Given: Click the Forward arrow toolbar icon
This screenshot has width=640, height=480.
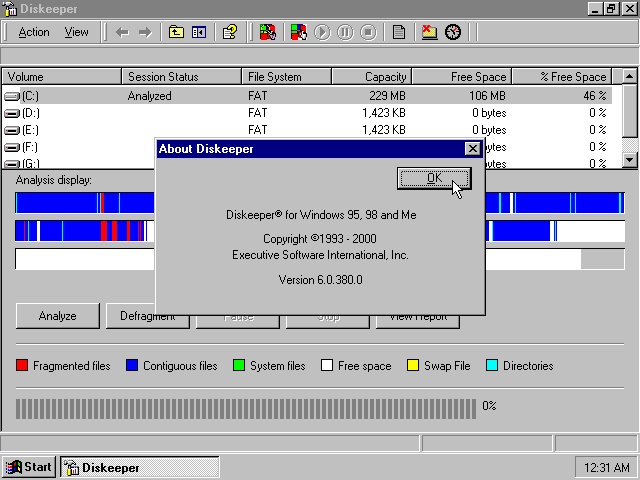Looking at the screenshot, I should pyautogui.click(x=145, y=32).
